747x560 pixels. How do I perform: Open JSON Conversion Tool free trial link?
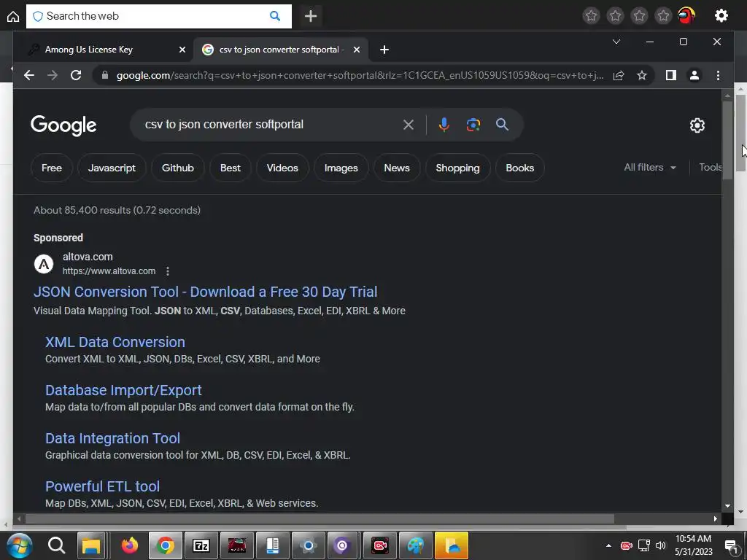coord(205,292)
